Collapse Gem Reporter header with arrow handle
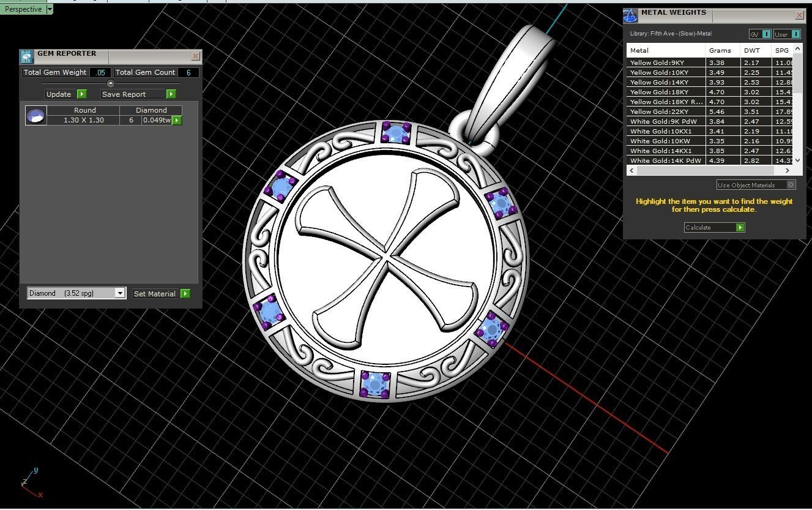812x510 pixels. pyautogui.click(x=111, y=83)
